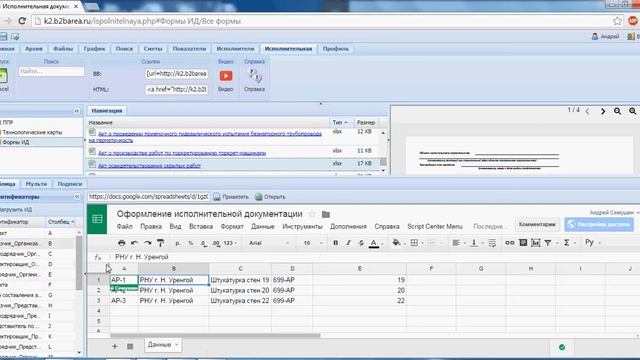Open the Данные menu
This screenshot has width=640, height=360.
pos(263,227)
